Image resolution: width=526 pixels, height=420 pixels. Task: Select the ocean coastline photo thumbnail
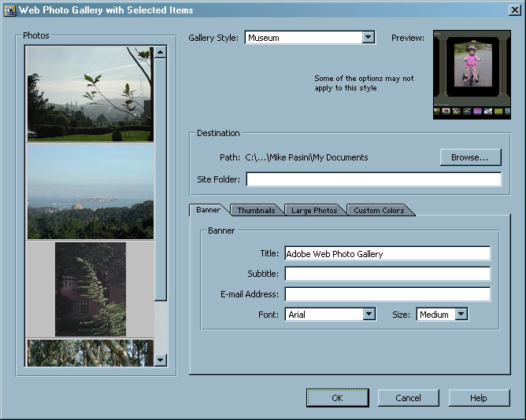[90, 191]
